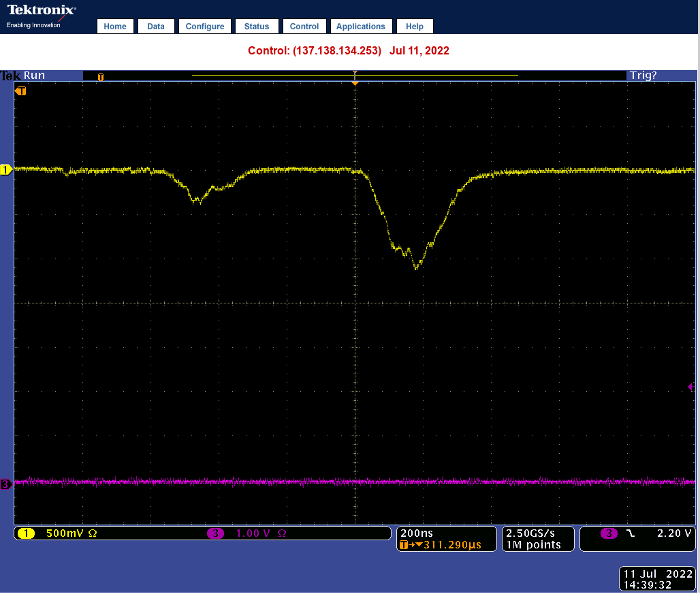Select the yellow channel 1 ground marker
The width and height of the screenshot is (700, 594).
pyautogui.click(x=5, y=170)
